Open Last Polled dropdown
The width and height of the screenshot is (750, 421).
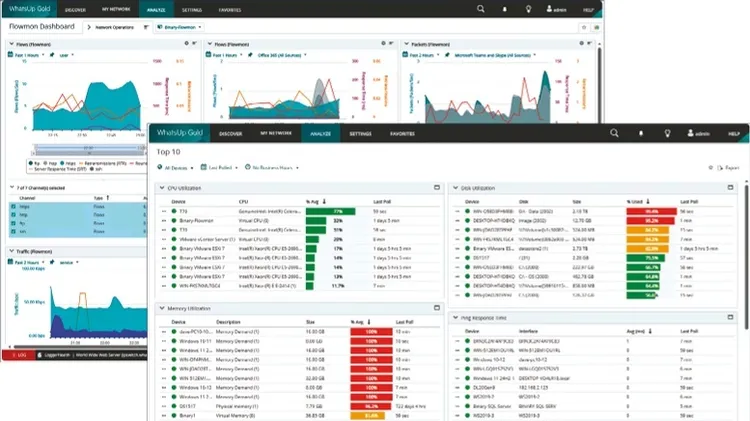[220, 167]
